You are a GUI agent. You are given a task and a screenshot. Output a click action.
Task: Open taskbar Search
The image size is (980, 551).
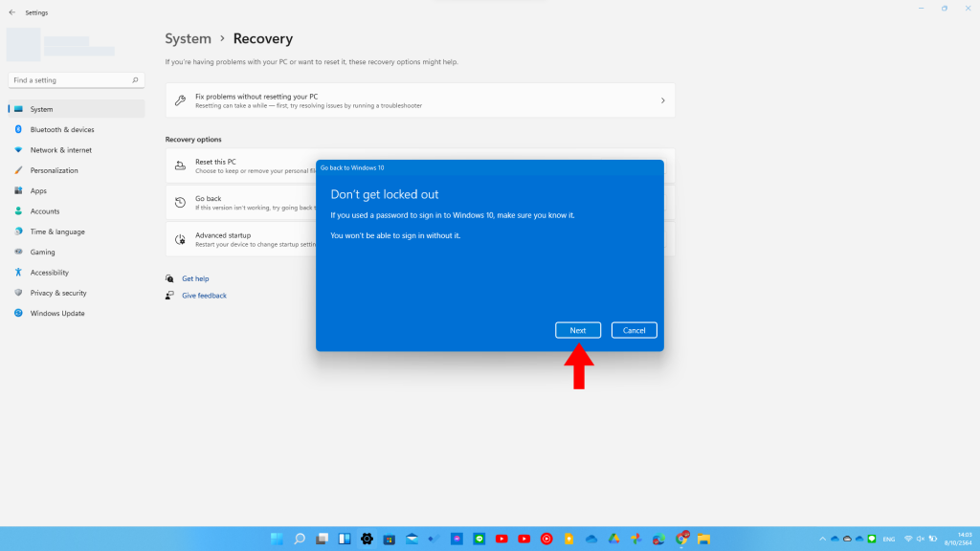coord(300,539)
